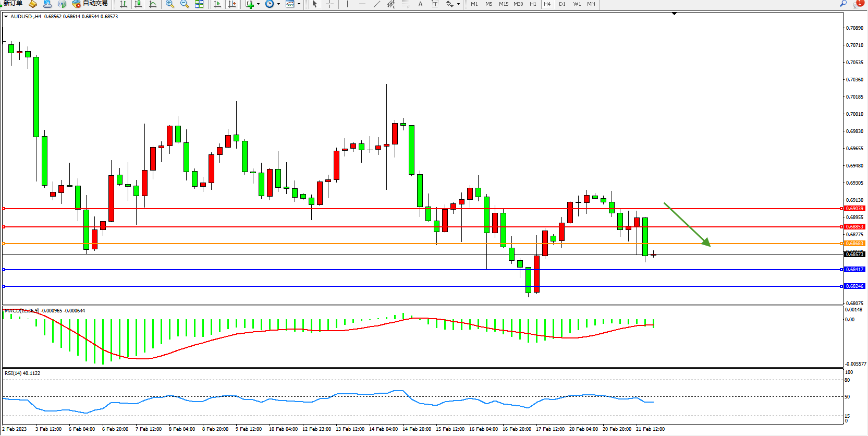
Task: Expand the add indicators dropdown arrow
Action: [x=258, y=4]
